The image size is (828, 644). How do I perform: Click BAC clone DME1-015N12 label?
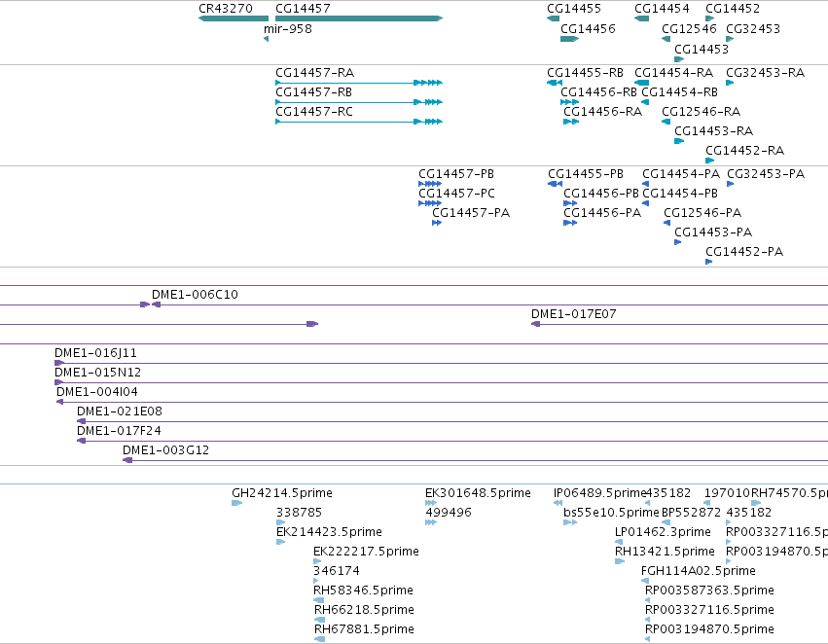[97, 373]
